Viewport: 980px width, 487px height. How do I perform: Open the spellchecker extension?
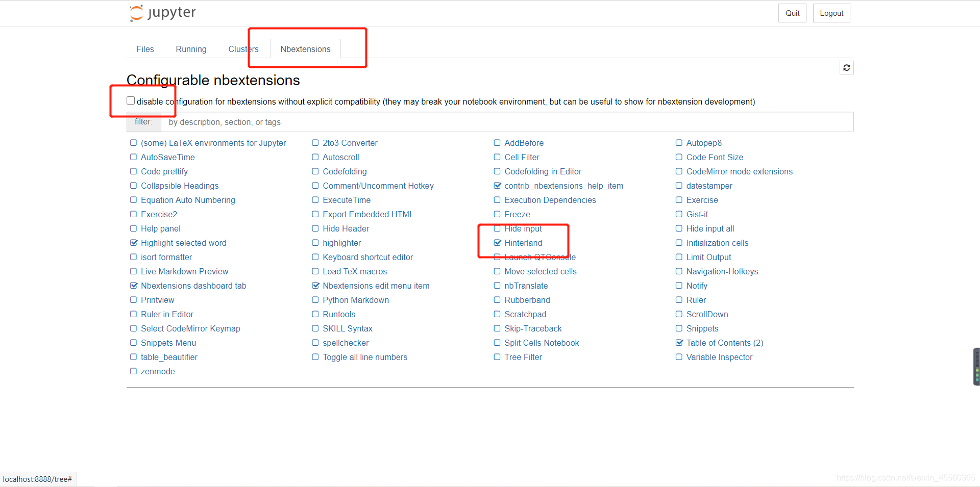pos(346,343)
